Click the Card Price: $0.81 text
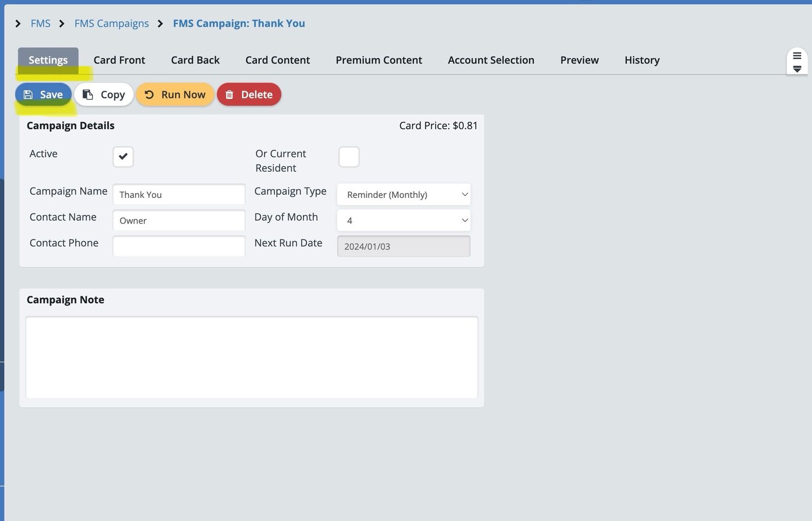This screenshot has width=812, height=521. pyautogui.click(x=439, y=126)
